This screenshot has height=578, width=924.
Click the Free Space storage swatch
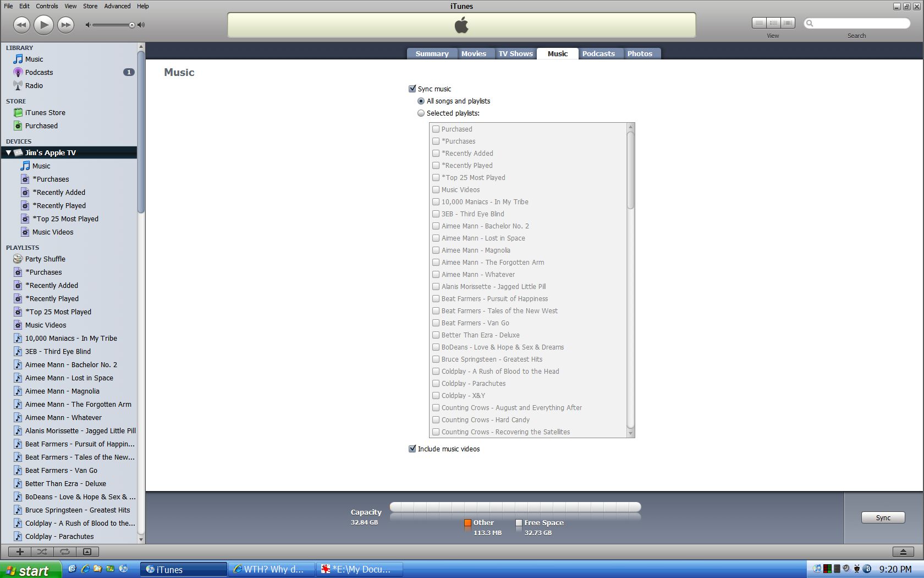tap(519, 523)
